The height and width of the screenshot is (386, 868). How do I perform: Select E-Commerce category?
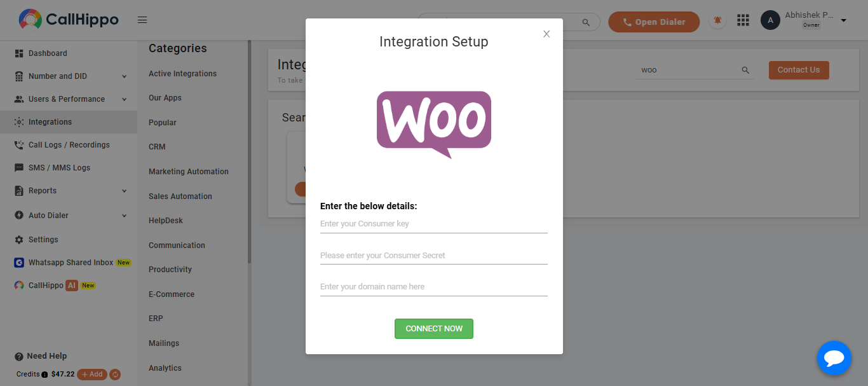(x=172, y=294)
